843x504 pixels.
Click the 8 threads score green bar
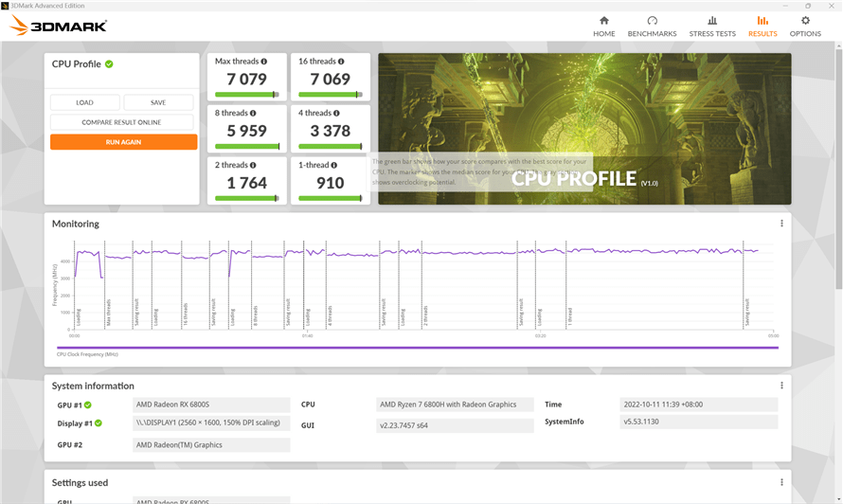(x=247, y=146)
